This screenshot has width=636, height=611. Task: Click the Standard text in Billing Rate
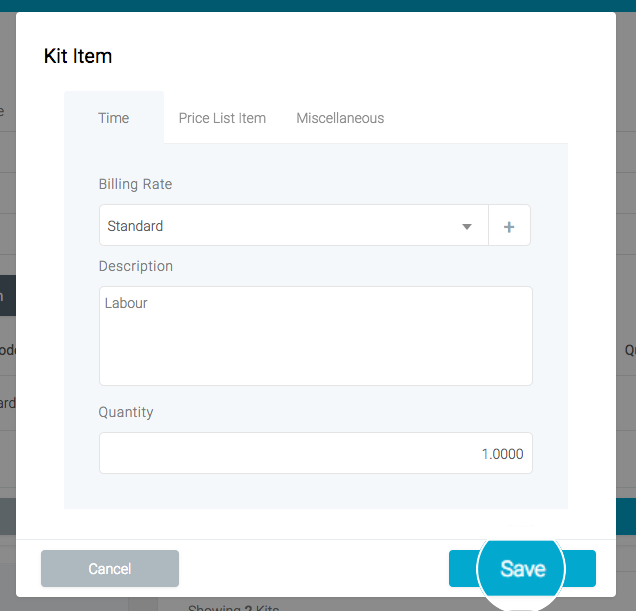(x=135, y=226)
